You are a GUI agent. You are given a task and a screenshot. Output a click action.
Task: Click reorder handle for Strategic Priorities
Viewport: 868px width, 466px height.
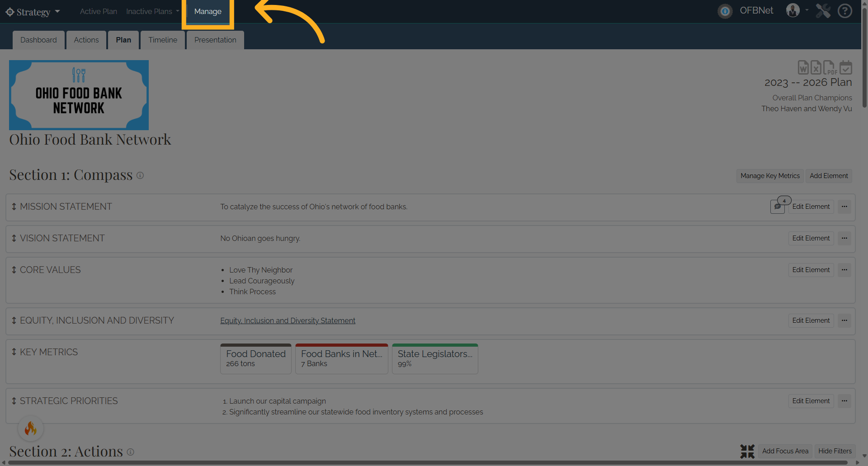click(x=14, y=401)
